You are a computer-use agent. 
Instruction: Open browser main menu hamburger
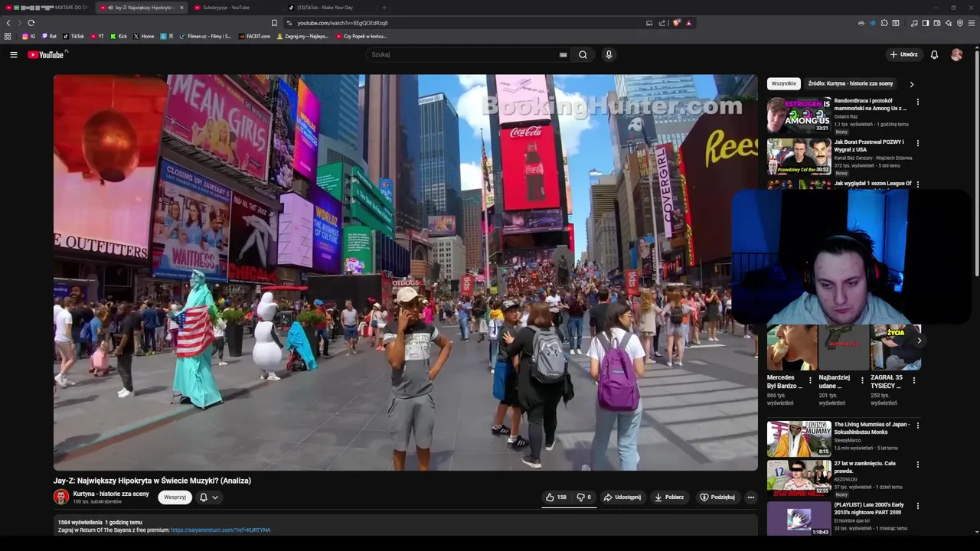[x=972, y=23]
